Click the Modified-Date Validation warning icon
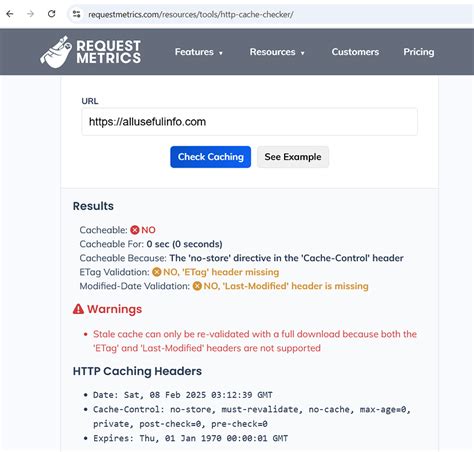Viewport: 474px width, 452px height. click(x=197, y=286)
